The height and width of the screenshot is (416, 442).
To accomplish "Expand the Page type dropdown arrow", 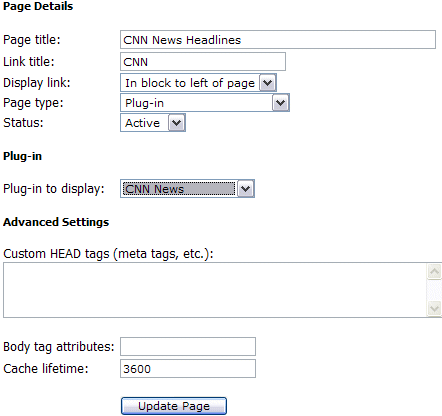I will [281, 103].
